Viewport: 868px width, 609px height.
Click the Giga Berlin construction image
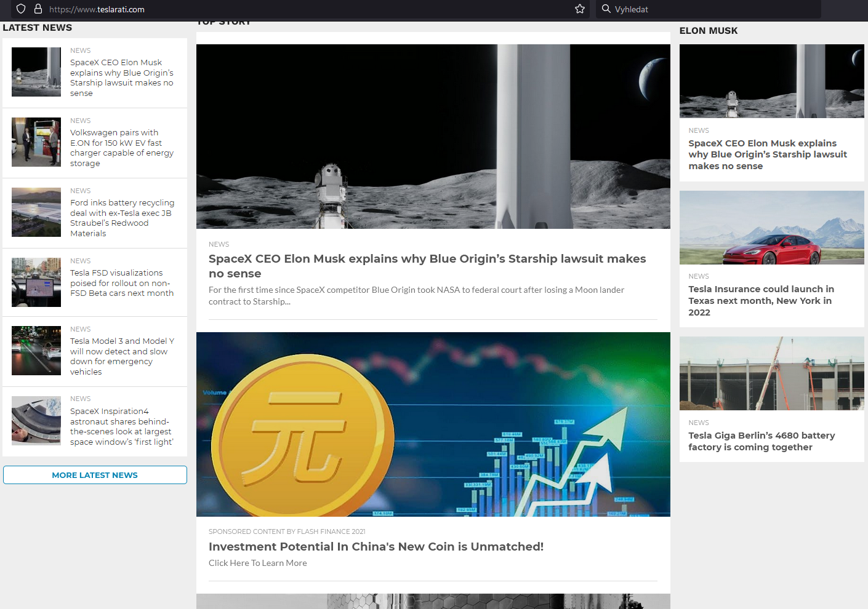(x=772, y=373)
